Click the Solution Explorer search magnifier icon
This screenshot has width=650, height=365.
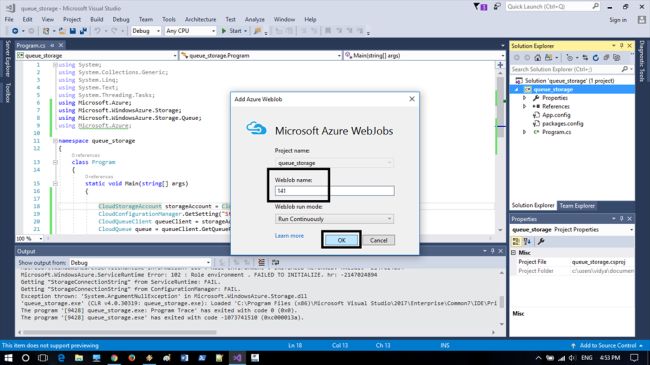(x=625, y=69)
